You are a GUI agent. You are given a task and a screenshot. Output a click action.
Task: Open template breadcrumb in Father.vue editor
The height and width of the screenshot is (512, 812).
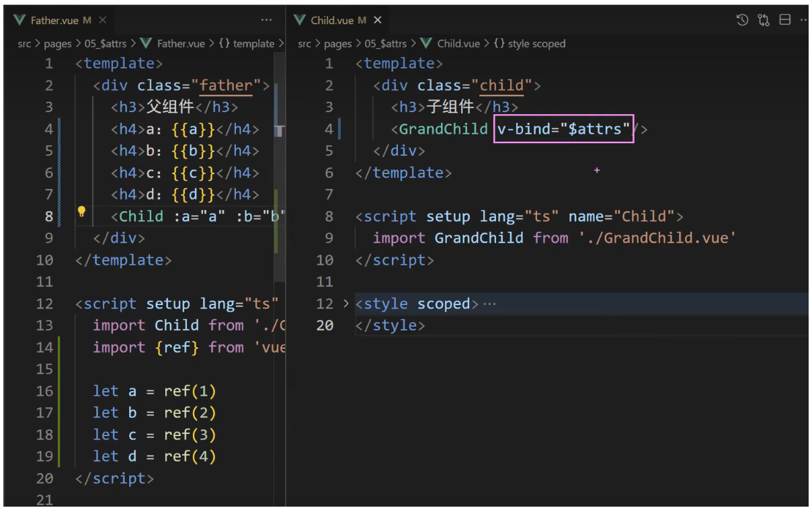(x=253, y=44)
